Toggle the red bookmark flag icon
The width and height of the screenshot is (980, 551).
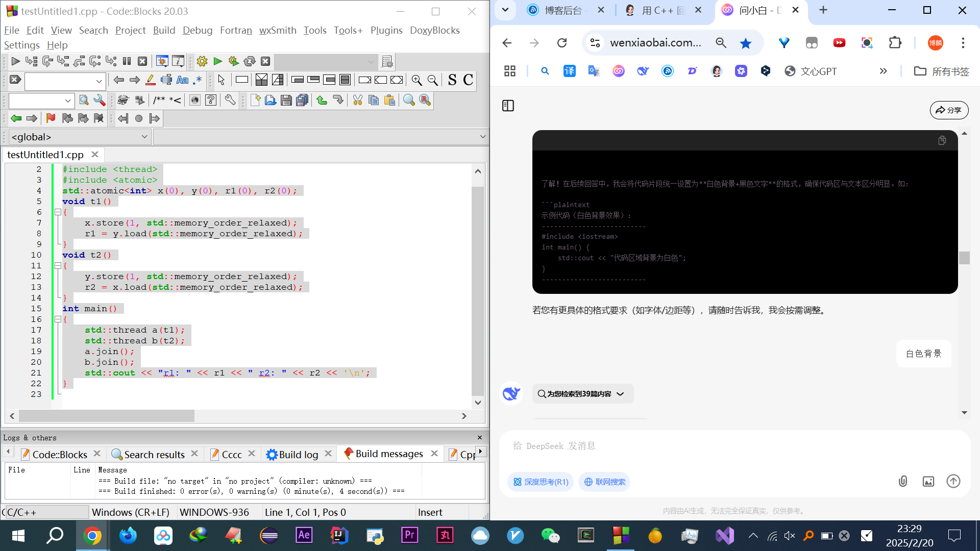(x=51, y=118)
